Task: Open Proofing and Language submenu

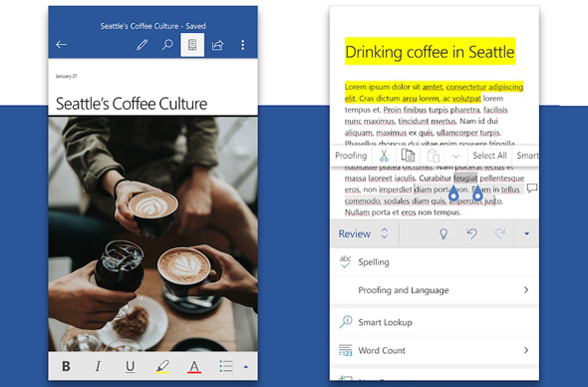Action: coord(435,290)
